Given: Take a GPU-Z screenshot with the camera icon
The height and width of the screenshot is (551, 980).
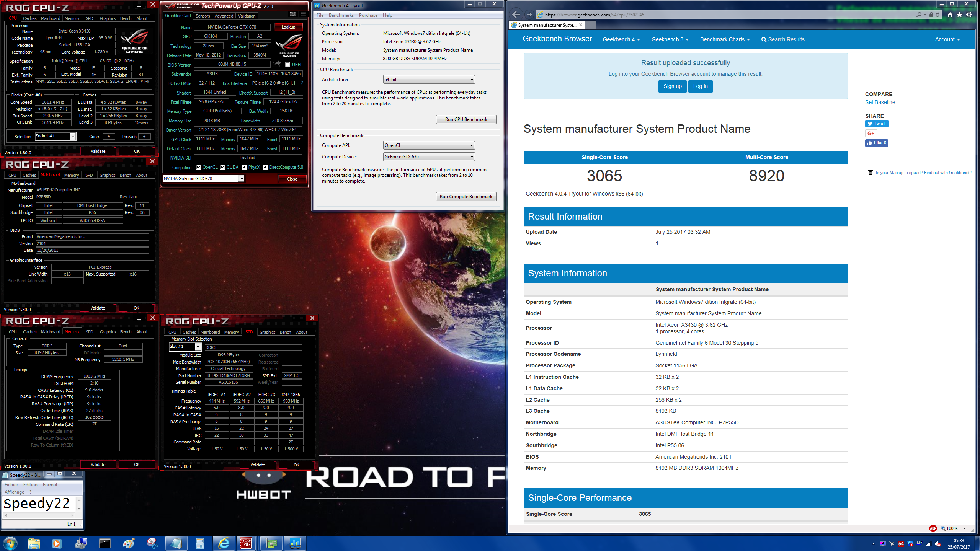Looking at the screenshot, I should point(293,14).
